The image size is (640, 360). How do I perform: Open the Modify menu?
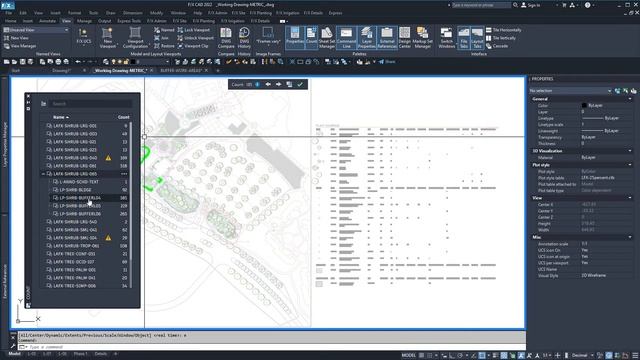(156, 13)
